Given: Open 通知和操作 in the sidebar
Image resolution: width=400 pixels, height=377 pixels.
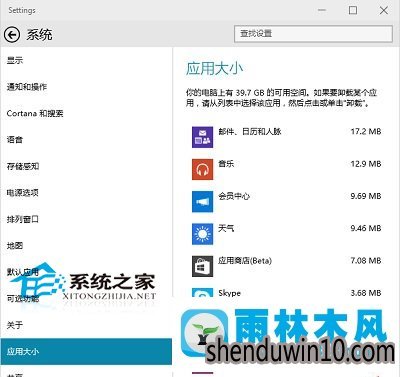Looking at the screenshot, I should (27, 87).
